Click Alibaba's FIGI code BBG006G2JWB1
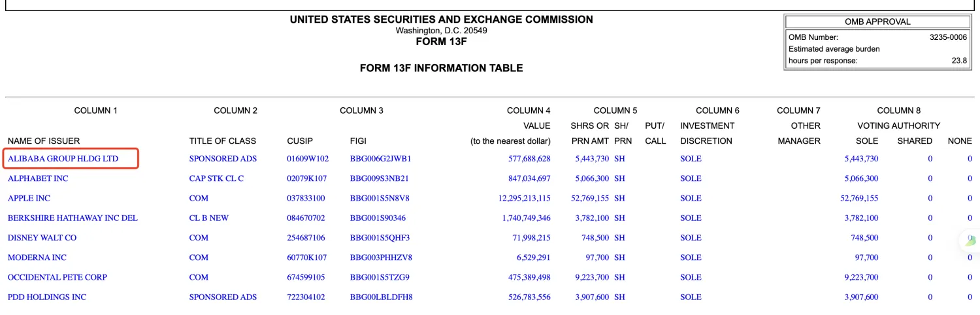Image resolution: width=980 pixels, height=315 pixels. [x=380, y=159]
